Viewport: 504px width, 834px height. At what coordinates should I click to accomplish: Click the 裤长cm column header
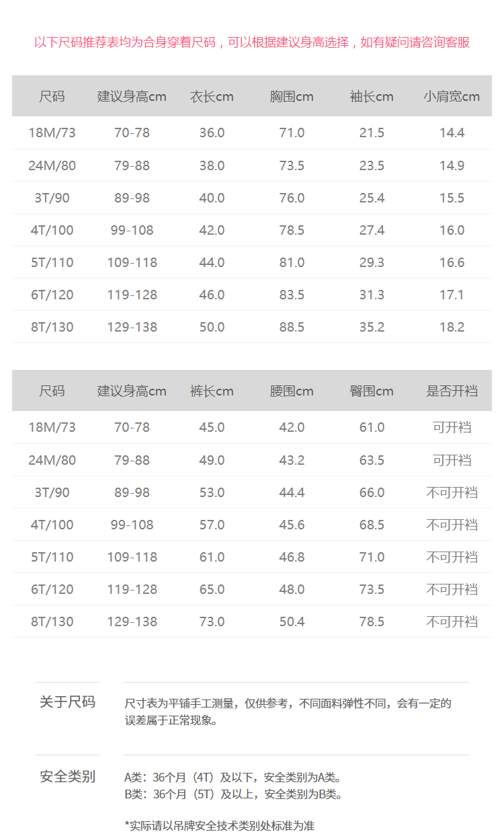[212, 391]
